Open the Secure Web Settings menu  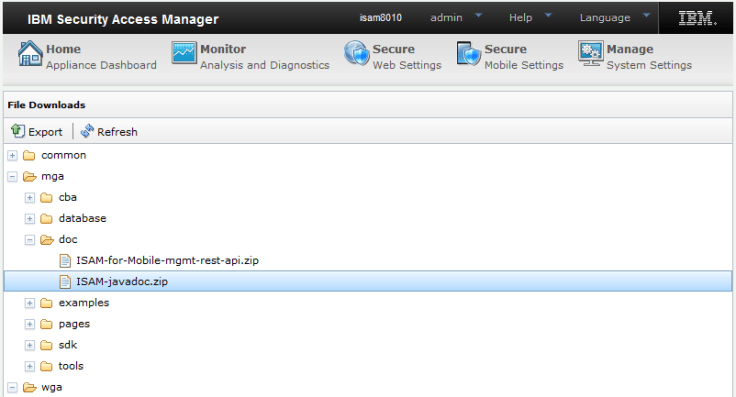(392, 56)
